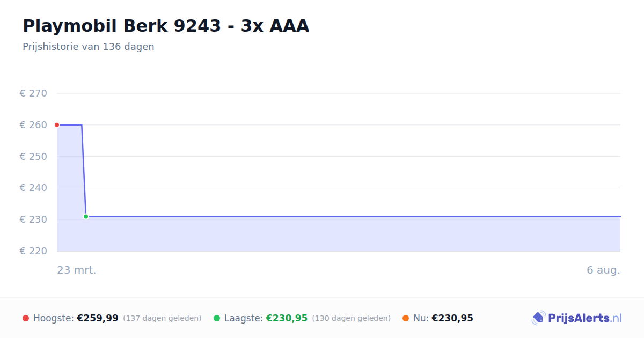The image size is (644, 338).
Task: Click the Playmobil Berk 9243 title
Action: click(x=166, y=25)
